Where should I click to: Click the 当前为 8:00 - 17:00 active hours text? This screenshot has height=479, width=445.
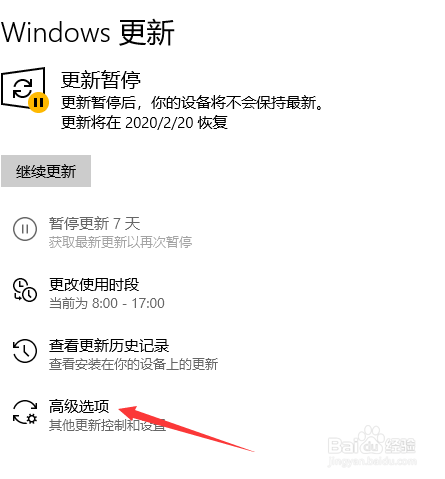point(107,303)
